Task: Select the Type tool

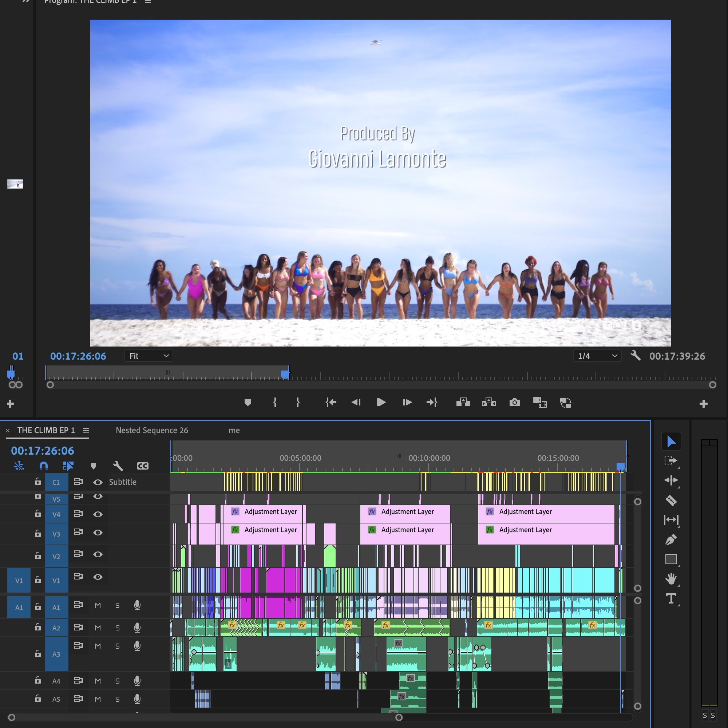Action: [x=671, y=598]
